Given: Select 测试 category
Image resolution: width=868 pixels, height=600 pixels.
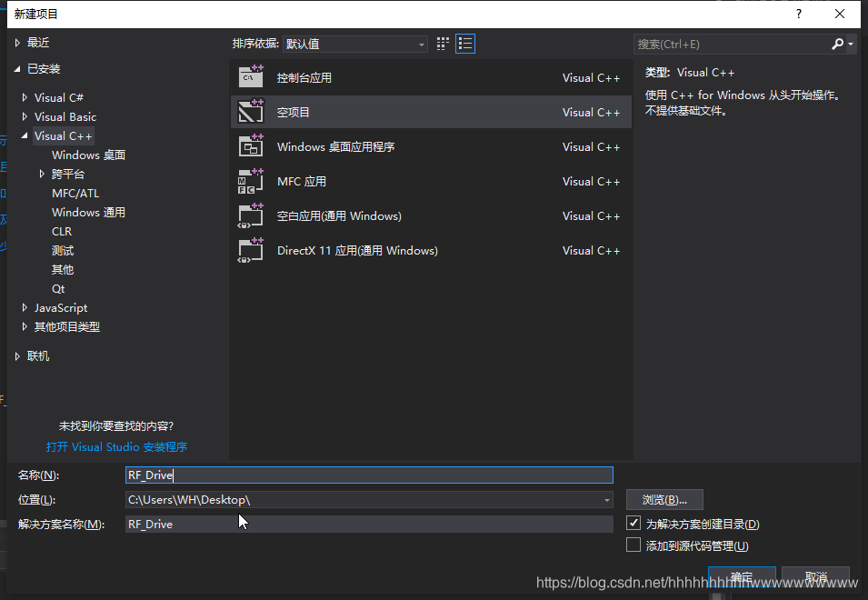Looking at the screenshot, I should 63,251.
